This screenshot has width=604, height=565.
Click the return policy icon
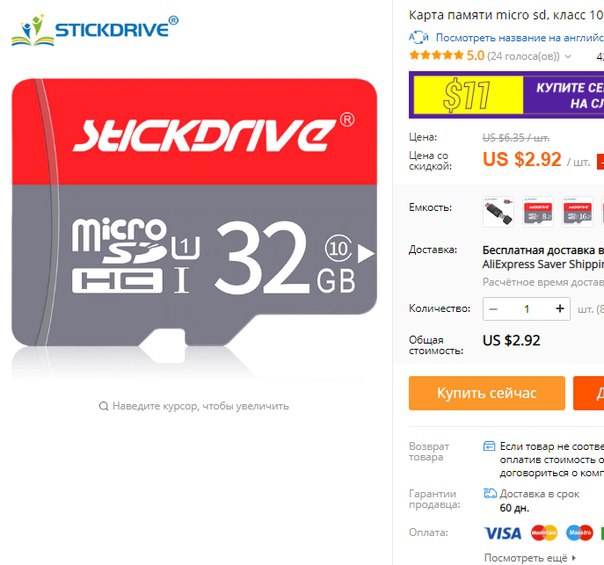tap(489, 446)
